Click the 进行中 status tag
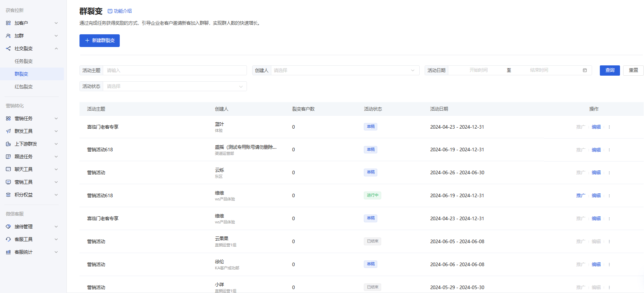This screenshot has width=644, height=293. tap(372, 195)
